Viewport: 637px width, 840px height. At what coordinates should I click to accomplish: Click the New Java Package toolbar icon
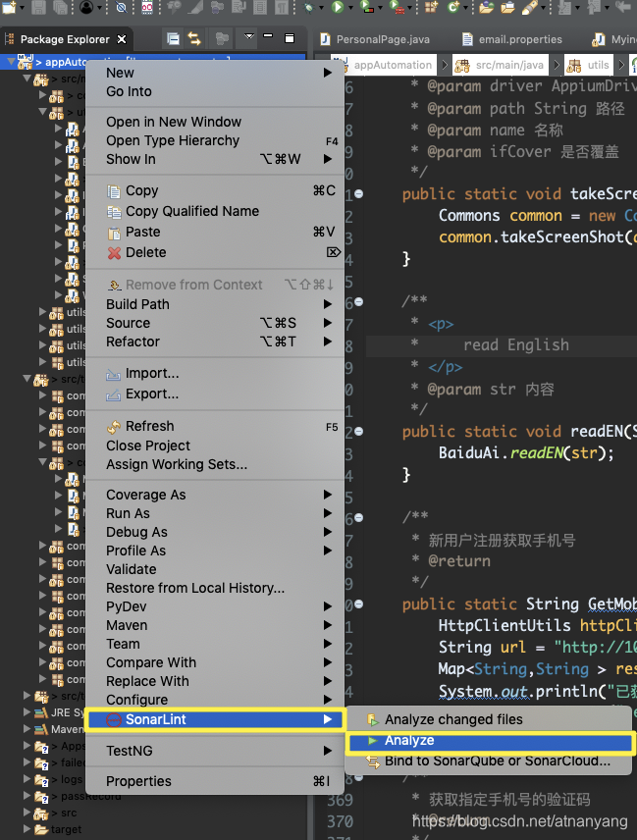point(431,7)
